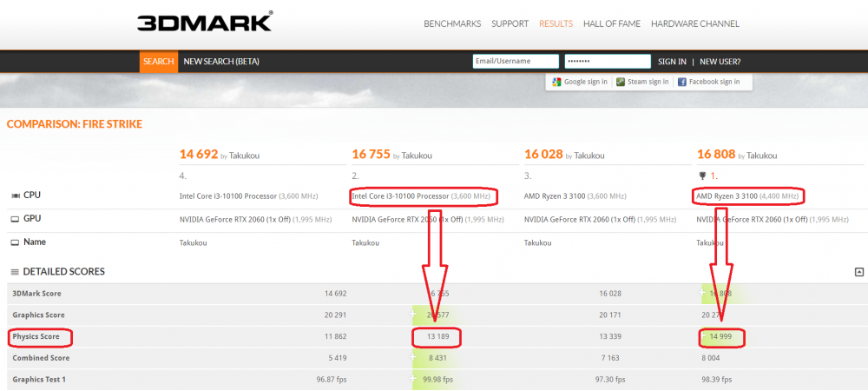868x391 pixels.
Task: Click the AMD Ryzen 3 3100 (3,600 MHz) entry
Action: 575,196
